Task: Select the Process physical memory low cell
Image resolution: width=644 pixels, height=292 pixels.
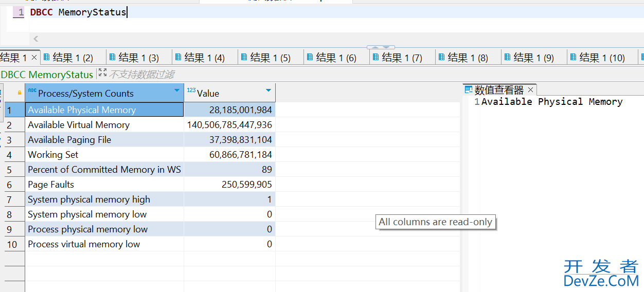Action: coord(104,229)
